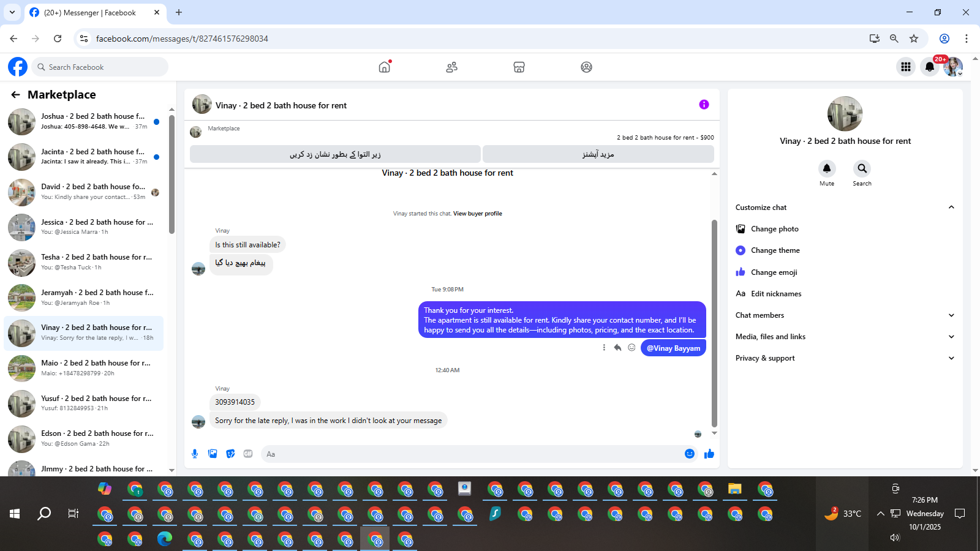980x551 pixels.
Task: Open the browser tab search dropdown
Action: [x=12, y=12]
